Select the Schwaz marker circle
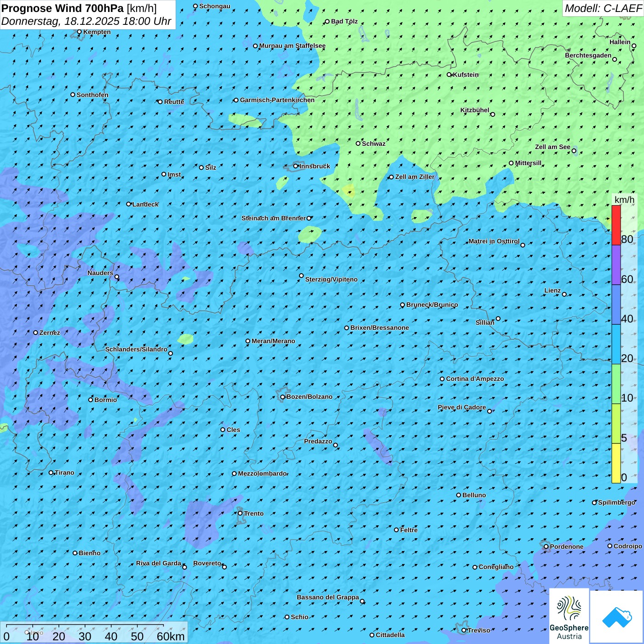Viewport: 644px width, 644px height. (358, 144)
